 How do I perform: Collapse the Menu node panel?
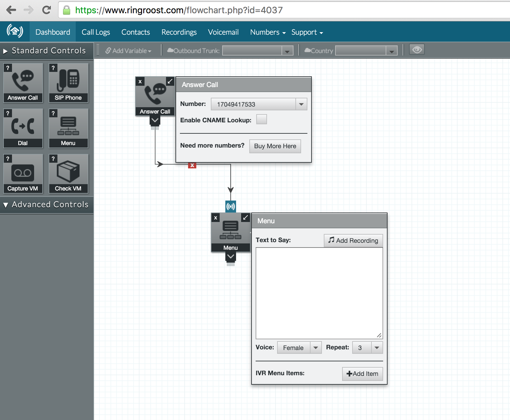click(246, 218)
